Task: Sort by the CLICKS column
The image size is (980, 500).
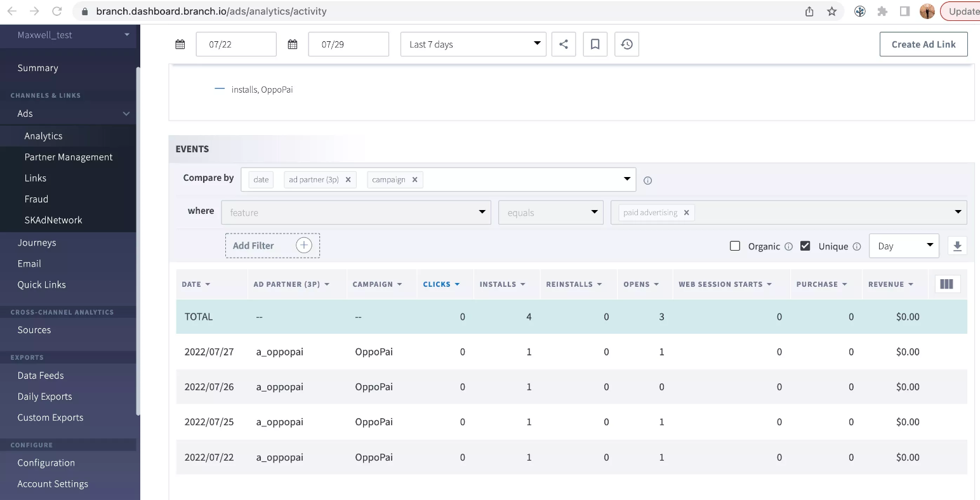Action: tap(441, 284)
